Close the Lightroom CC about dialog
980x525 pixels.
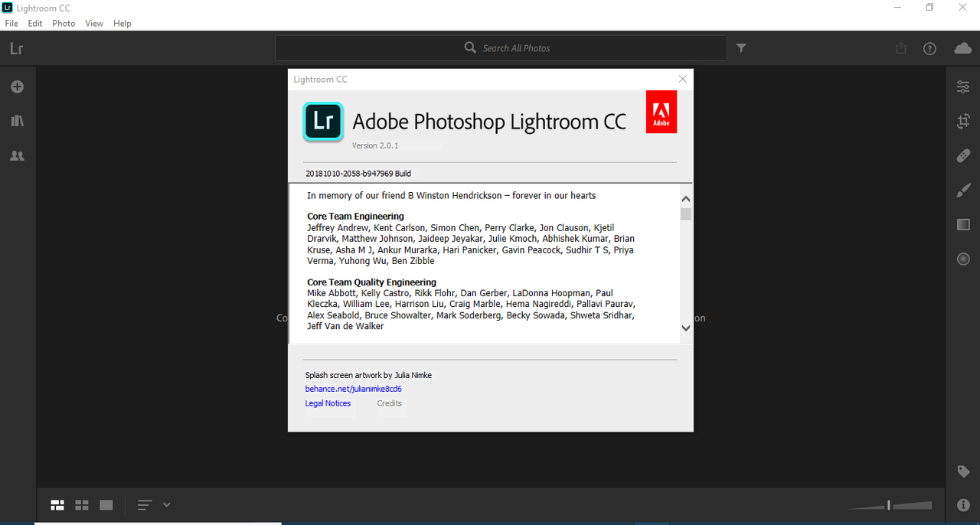683,79
